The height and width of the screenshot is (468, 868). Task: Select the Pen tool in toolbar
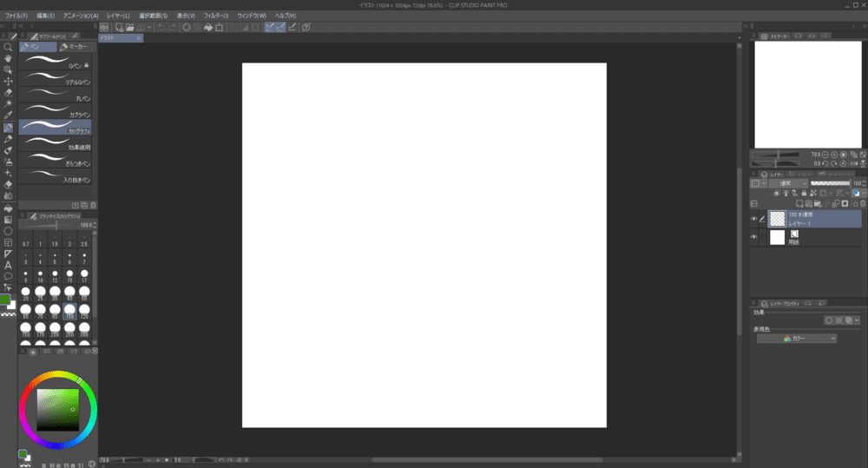click(8, 128)
